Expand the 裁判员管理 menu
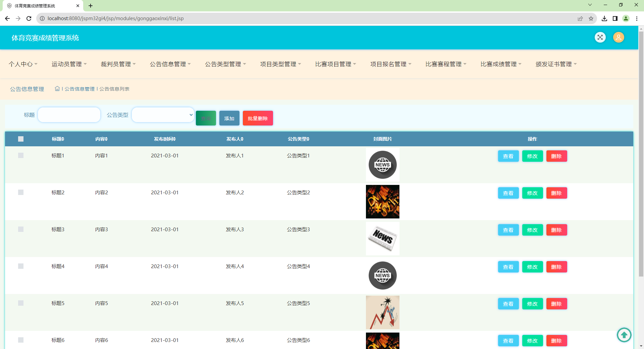Image resolution: width=644 pixels, height=349 pixels. [x=118, y=64]
